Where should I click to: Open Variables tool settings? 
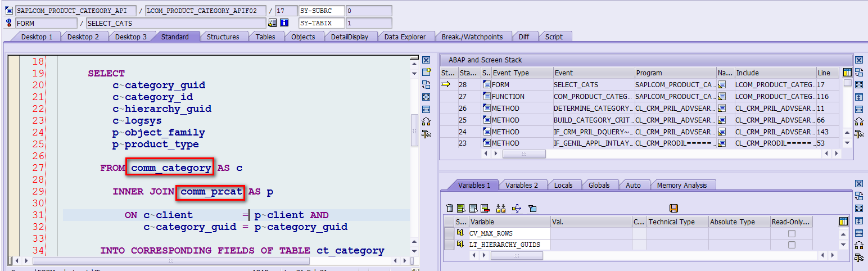point(858,258)
